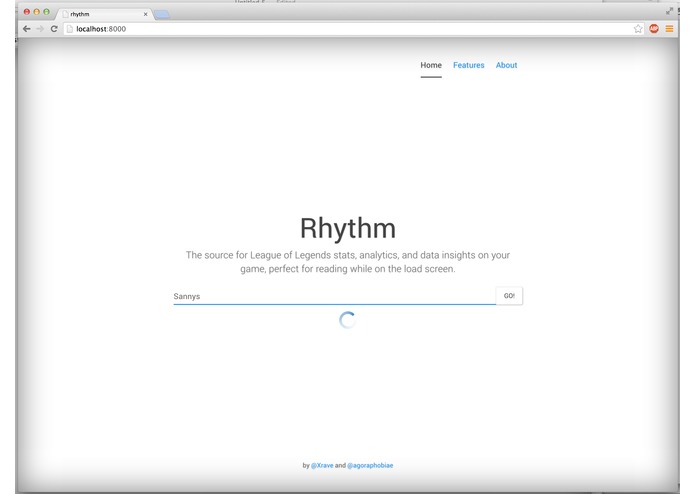Image resolution: width=695 pixels, height=494 pixels.
Task: Open the About navigation link
Action: (x=506, y=65)
